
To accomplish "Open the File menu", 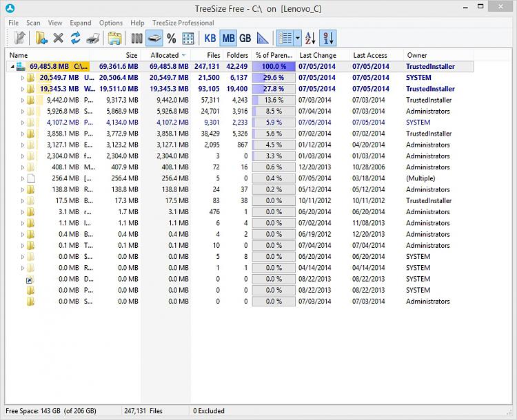I will 14,23.
